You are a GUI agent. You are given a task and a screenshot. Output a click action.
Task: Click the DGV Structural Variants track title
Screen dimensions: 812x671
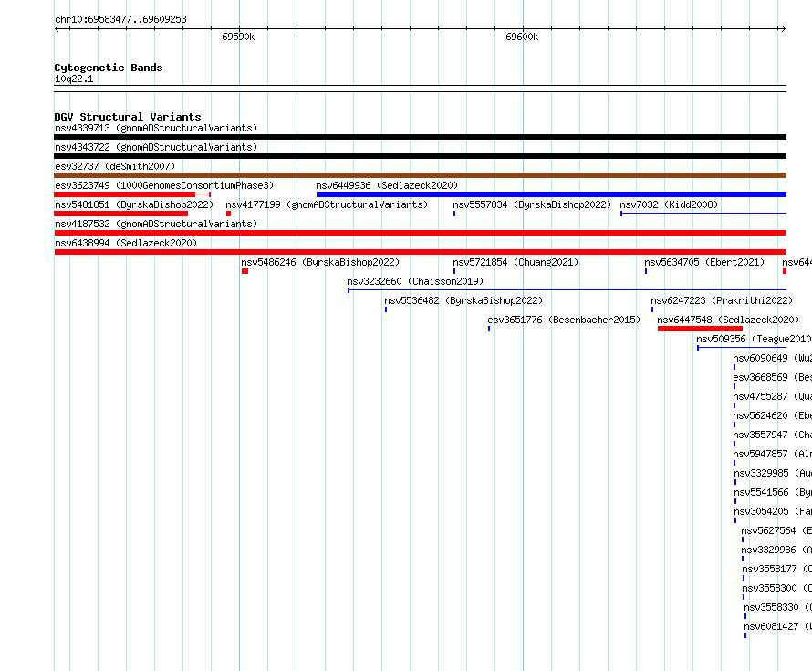(128, 117)
